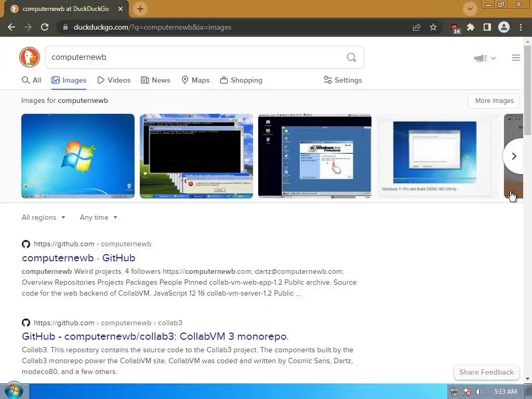Image resolution: width=532 pixels, height=399 pixels.
Task: Open the Windows Start orb
Action: [x=14, y=391]
